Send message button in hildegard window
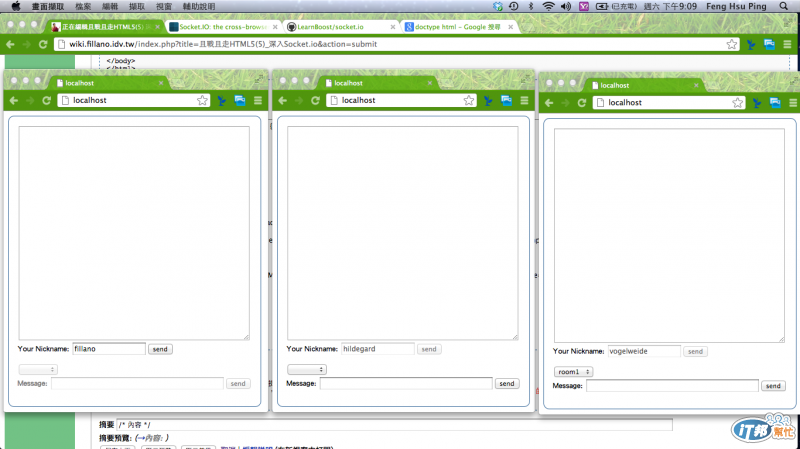 pyautogui.click(x=507, y=384)
